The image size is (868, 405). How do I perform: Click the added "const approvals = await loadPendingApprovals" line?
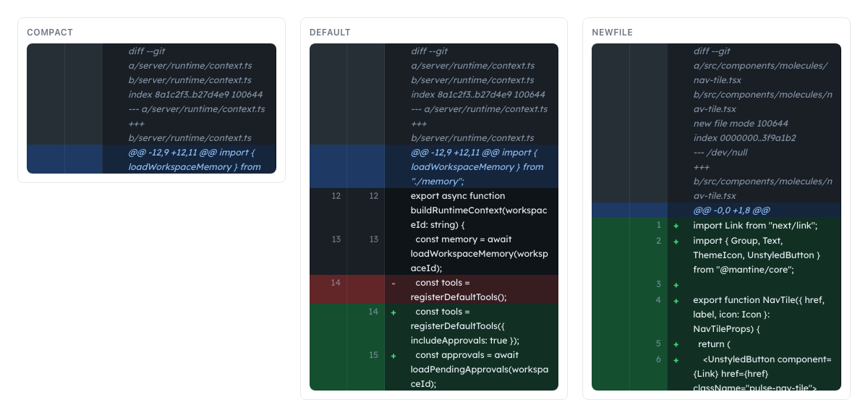[x=434, y=369]
